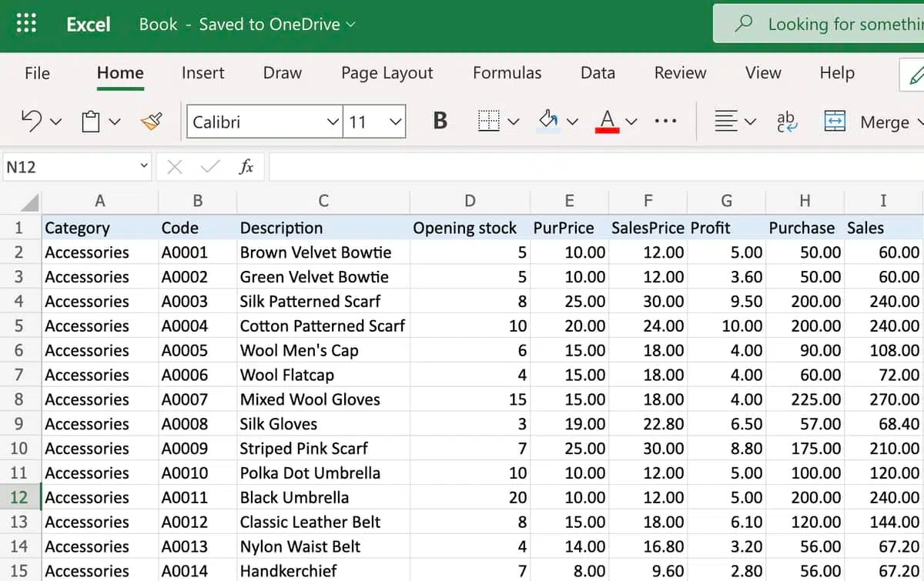Click the Review ribbon tab
Image resolution: width=924 pixels, height=581 pixels.
coord(679,72)
